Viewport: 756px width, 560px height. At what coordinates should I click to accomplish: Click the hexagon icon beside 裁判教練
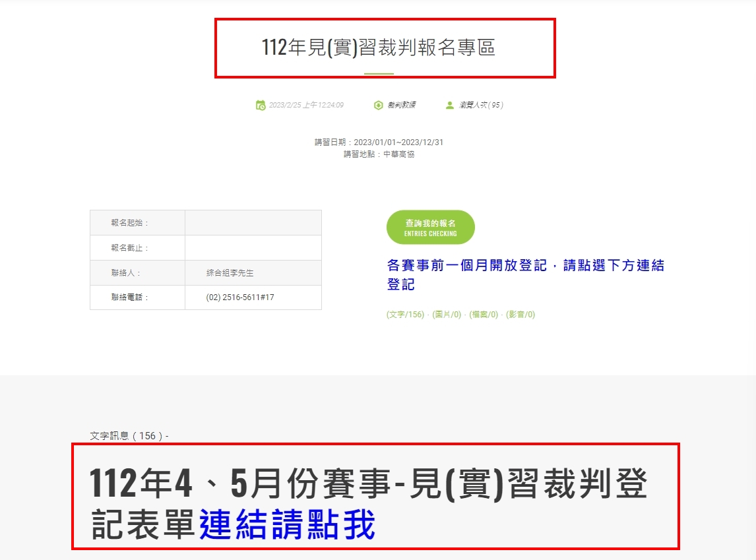(379, 105)
